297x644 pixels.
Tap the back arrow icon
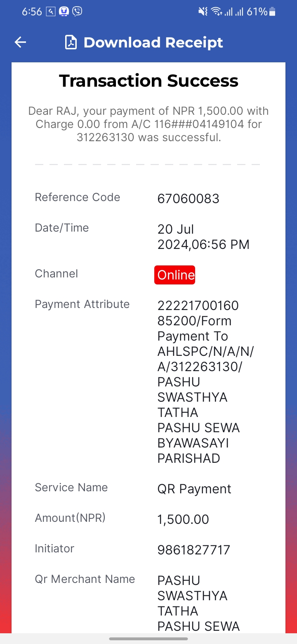pyautogui.click(x=20, y=42)
